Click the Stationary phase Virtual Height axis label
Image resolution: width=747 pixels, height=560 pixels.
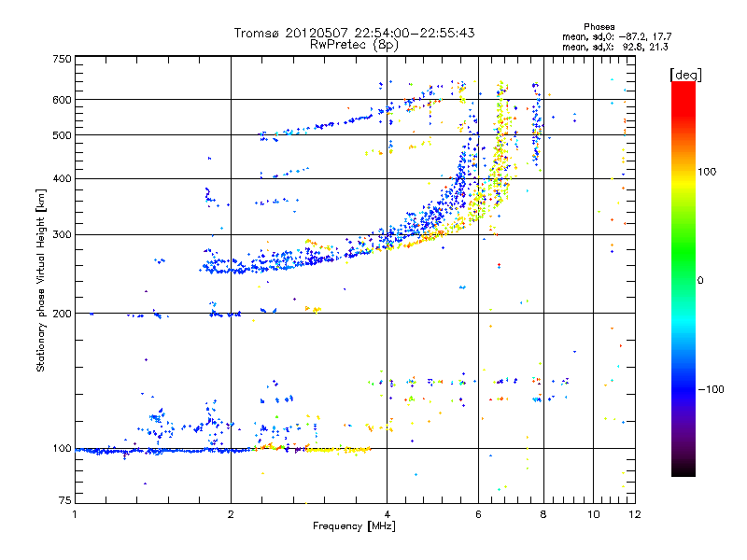pos(41,280)
